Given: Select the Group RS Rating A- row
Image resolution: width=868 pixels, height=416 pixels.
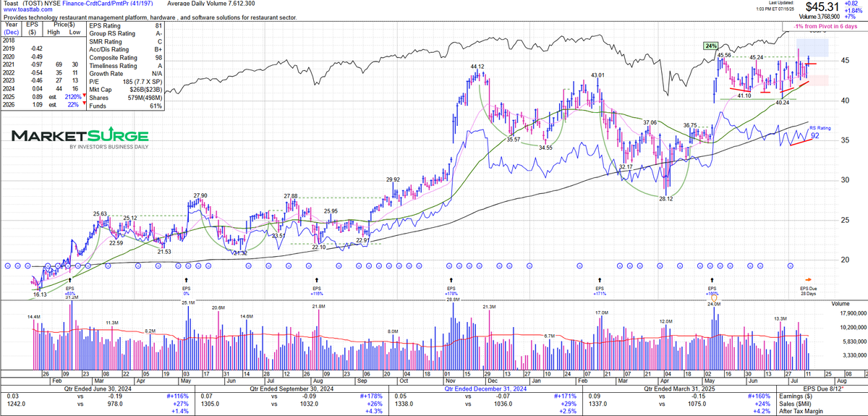Looking at the screenshot, I should pyautogui.click(x=127, y=34).
